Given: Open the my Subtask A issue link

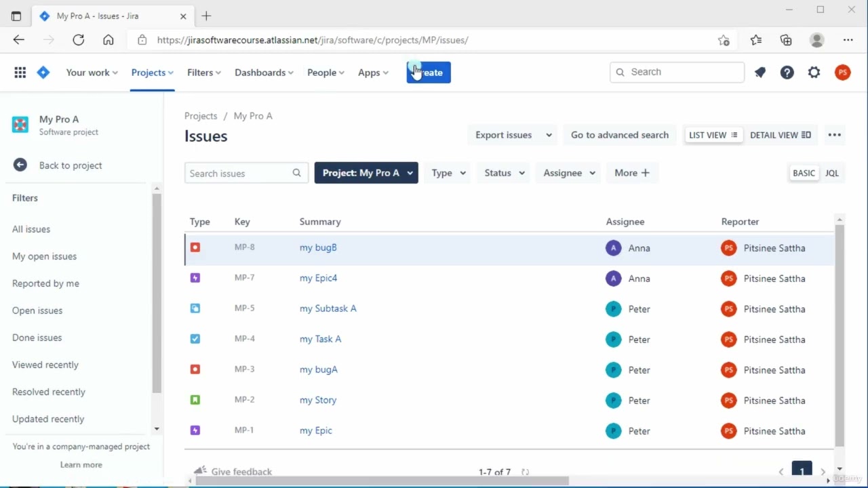Looking at the screenshot, I should click(328, 308).
